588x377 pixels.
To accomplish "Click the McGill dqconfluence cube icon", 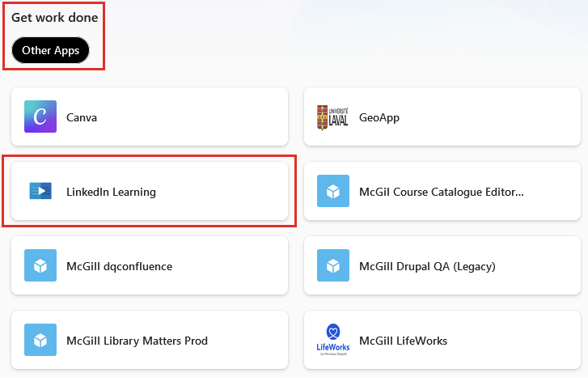I will click(40, 265).
